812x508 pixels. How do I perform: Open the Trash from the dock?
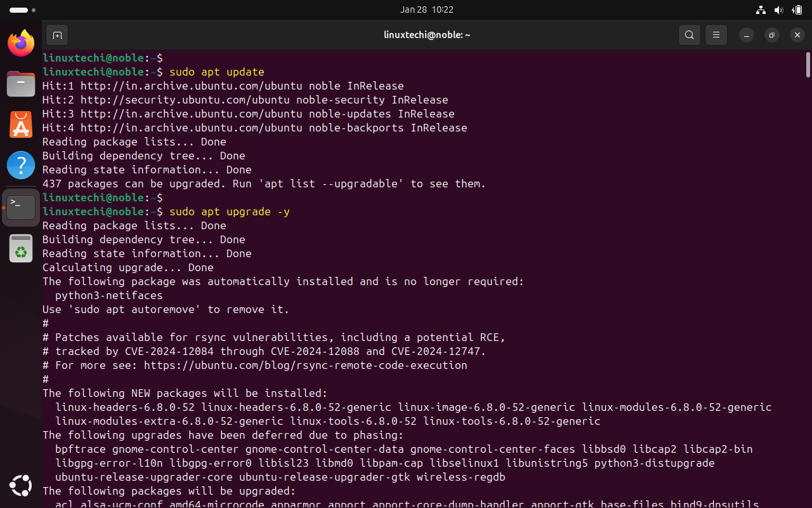pyautogui.click(x=21, y=248)
